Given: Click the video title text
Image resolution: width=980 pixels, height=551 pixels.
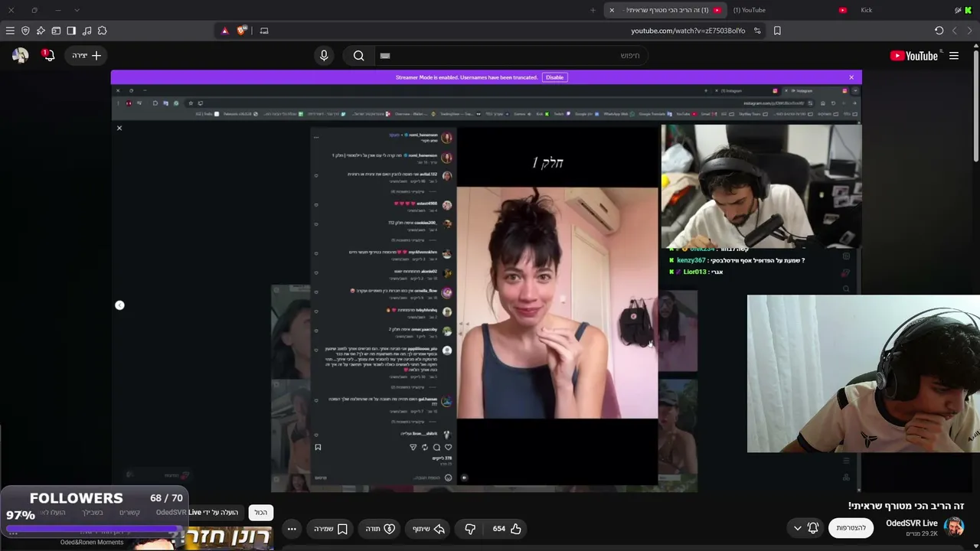Looking at the screenshot, I should click(906, 506).
